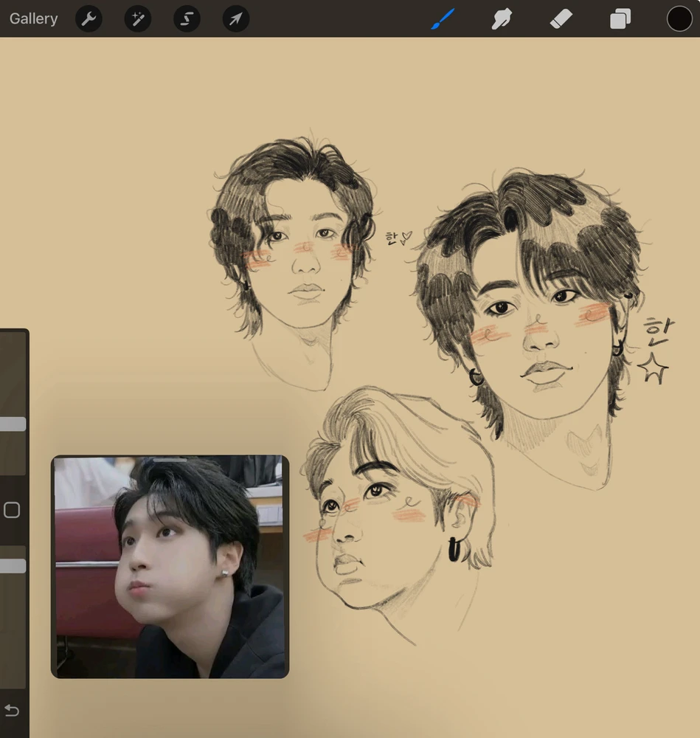The height and width of the screenshot is (738, 700).
Task: Select the Smudge tool
Action: (x=502, y=18)
